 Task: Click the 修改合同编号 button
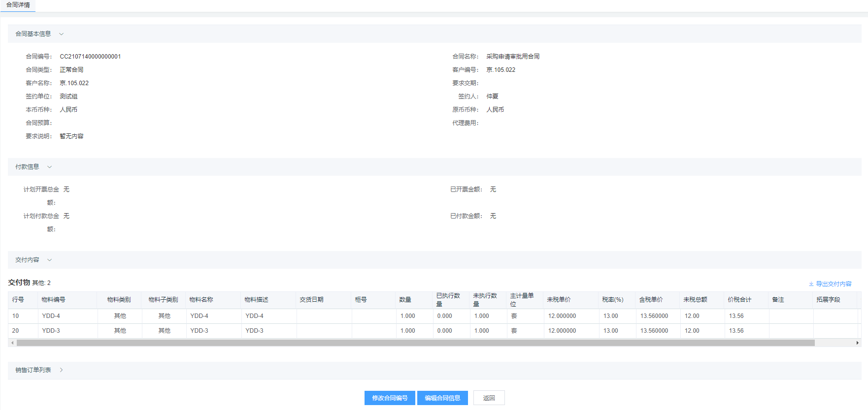(390, 398)
